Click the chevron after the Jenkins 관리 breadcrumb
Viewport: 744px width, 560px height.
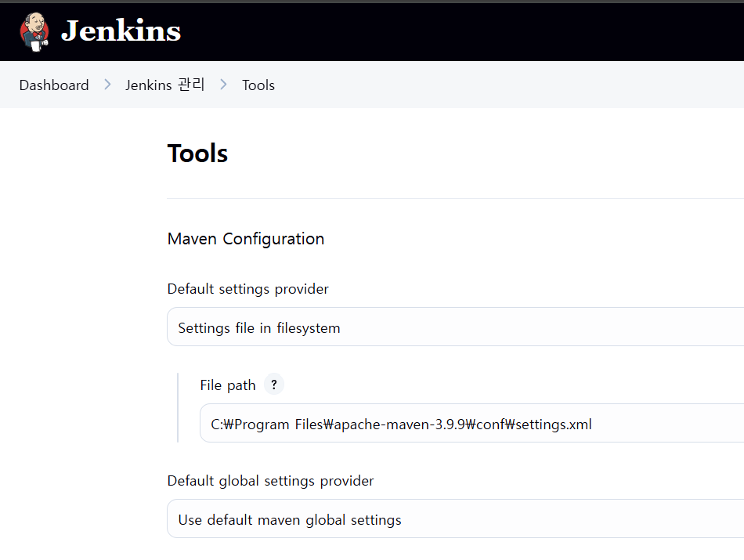coord(223,85)
